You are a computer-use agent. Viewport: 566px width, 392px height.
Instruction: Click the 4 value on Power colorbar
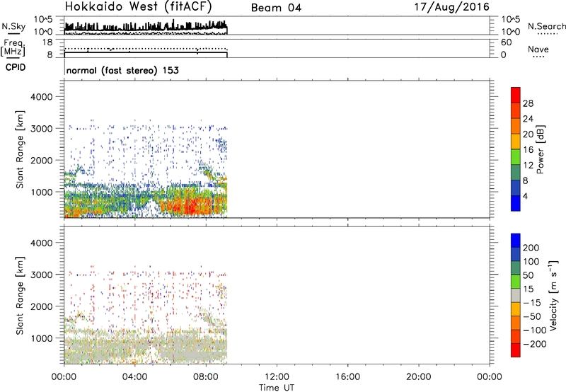(x=525, y=196)
